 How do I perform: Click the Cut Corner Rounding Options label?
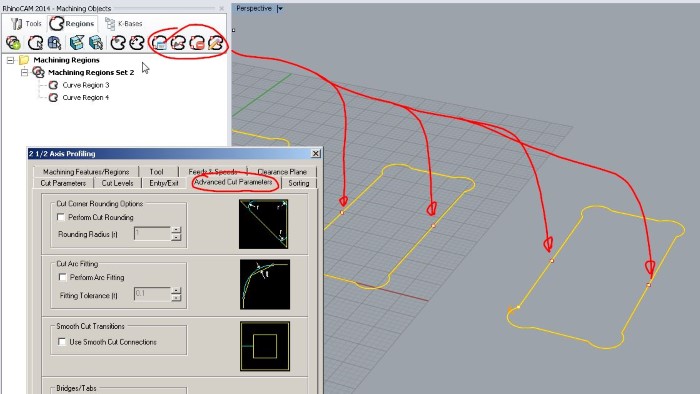(x=100, y=203)
